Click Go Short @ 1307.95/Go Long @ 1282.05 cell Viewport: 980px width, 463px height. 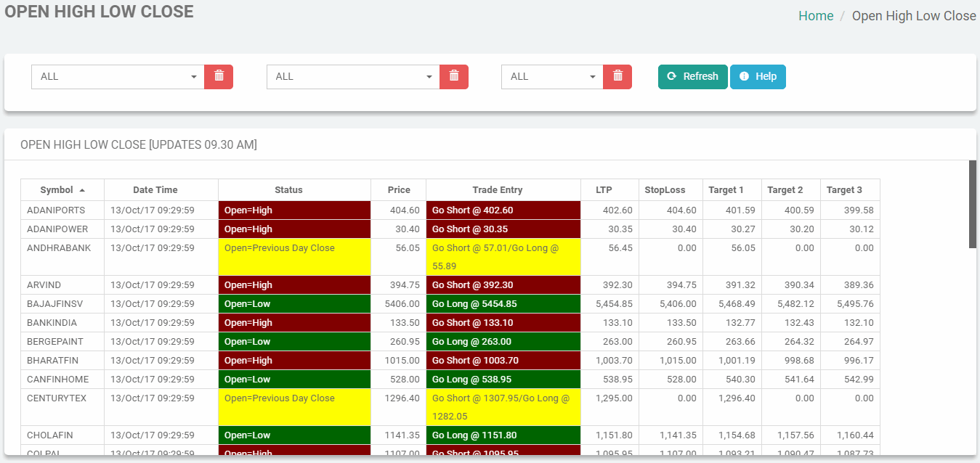(503, 407)
